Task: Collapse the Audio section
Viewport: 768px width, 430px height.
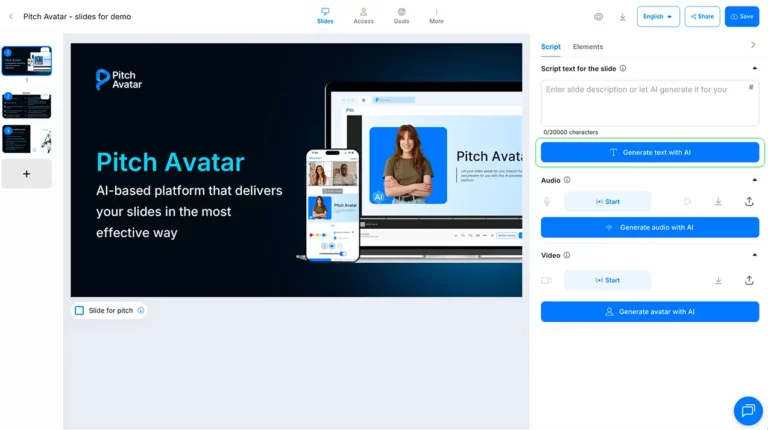Action: pyautogui.click(x=754, y=180)
